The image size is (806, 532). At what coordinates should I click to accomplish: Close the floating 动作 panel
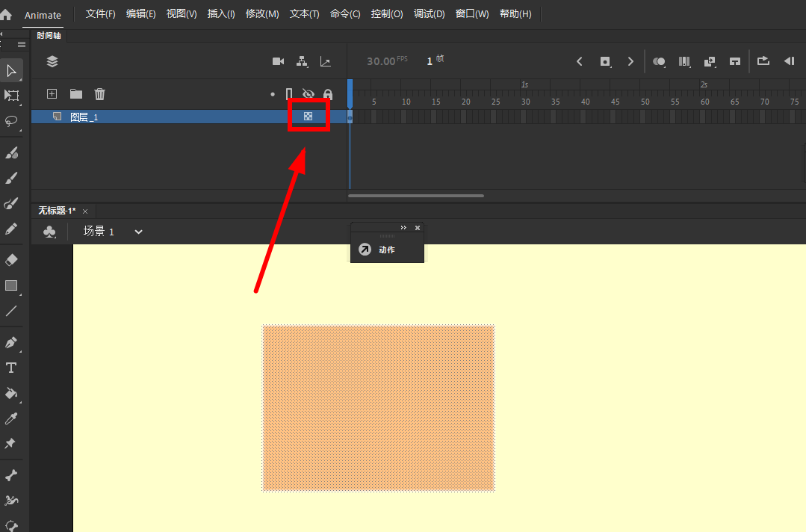[418, 228]
